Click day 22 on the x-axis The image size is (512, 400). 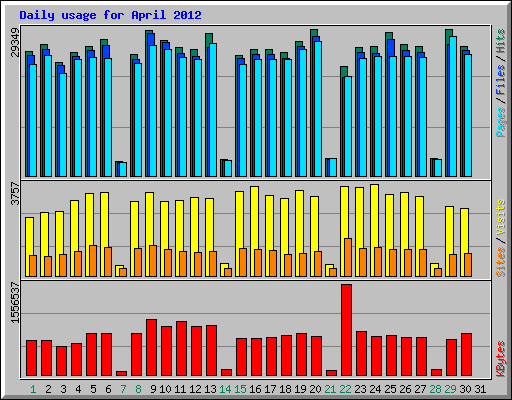[x=345, y=389]
